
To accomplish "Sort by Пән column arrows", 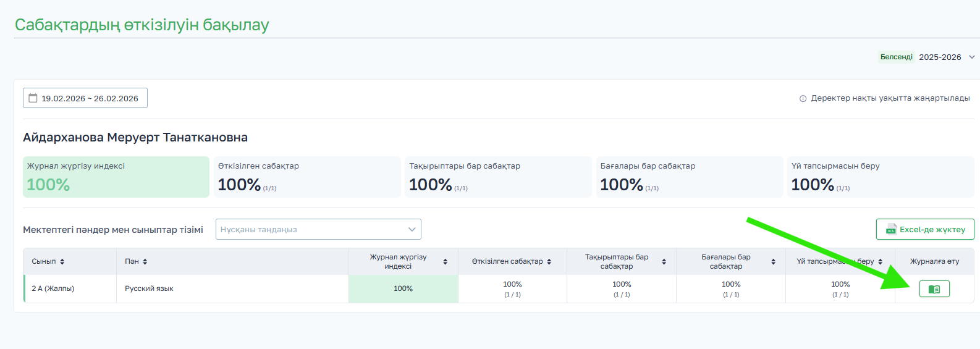I will [145, 262].
